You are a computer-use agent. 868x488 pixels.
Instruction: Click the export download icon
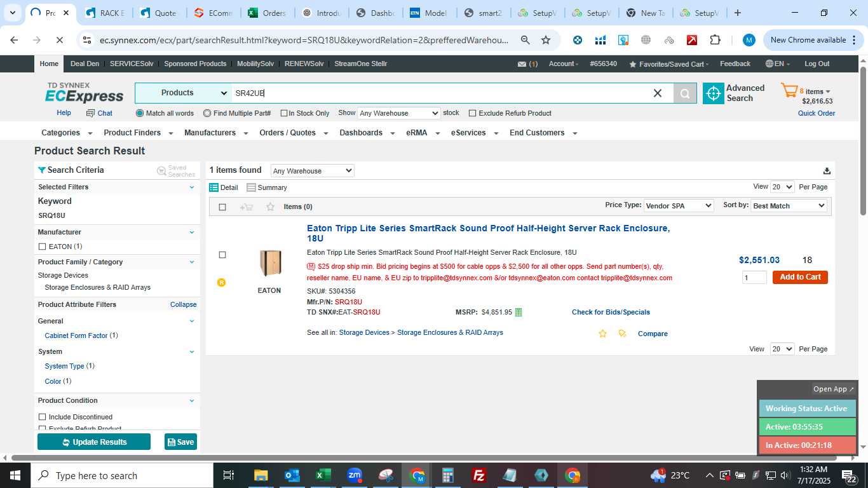pyautogui.click(x=827, y=170)
